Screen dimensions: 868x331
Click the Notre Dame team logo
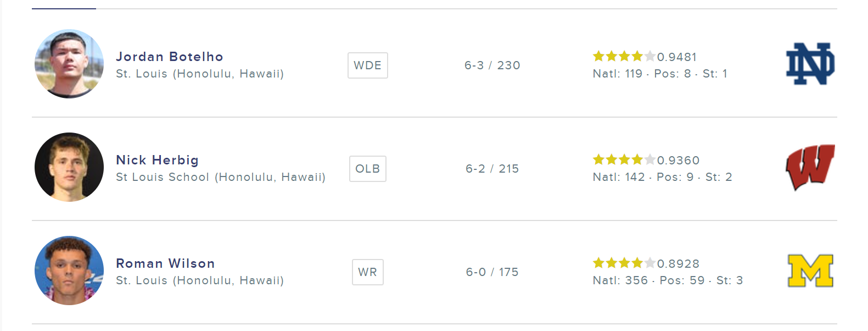tap(810, 64)
